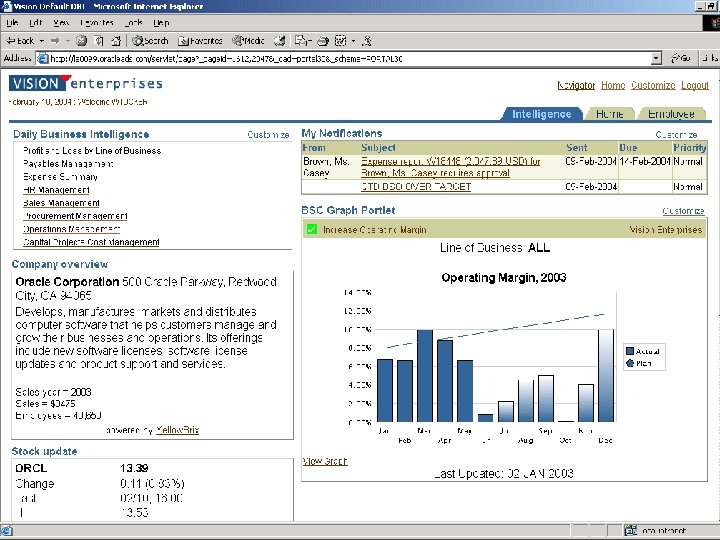Screen dimensions: 720x540
Task: Open Procurement Management link
Action: 75,216
